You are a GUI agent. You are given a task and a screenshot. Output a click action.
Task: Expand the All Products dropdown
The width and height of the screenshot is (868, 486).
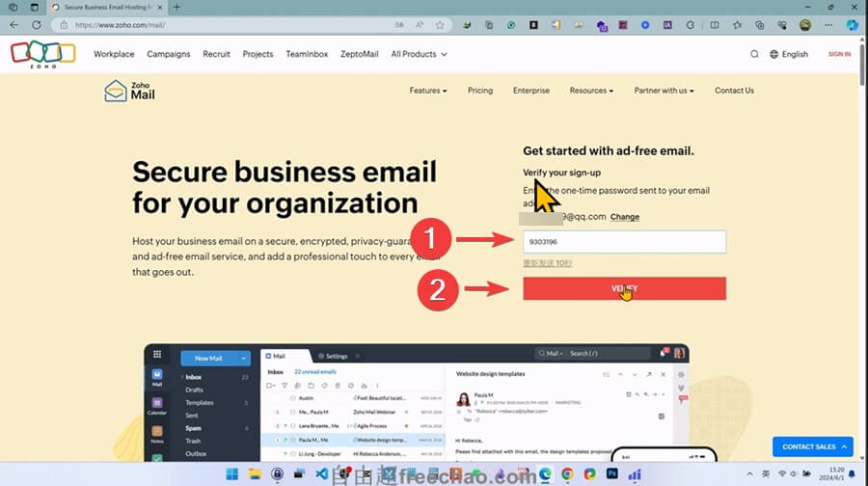click(420, 54)
